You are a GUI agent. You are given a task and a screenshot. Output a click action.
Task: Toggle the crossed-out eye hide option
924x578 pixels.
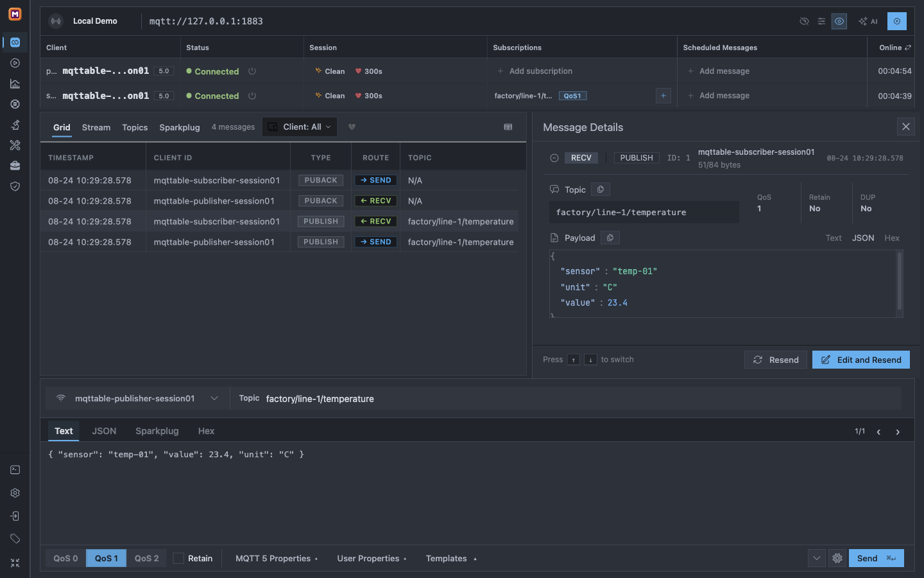tap(804, 21)
